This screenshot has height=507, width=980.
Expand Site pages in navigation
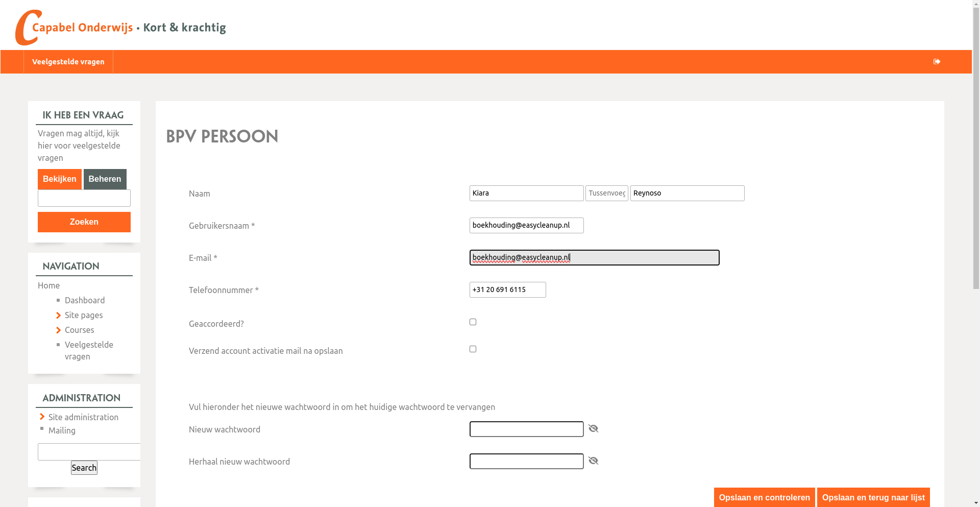pos(59,316)
